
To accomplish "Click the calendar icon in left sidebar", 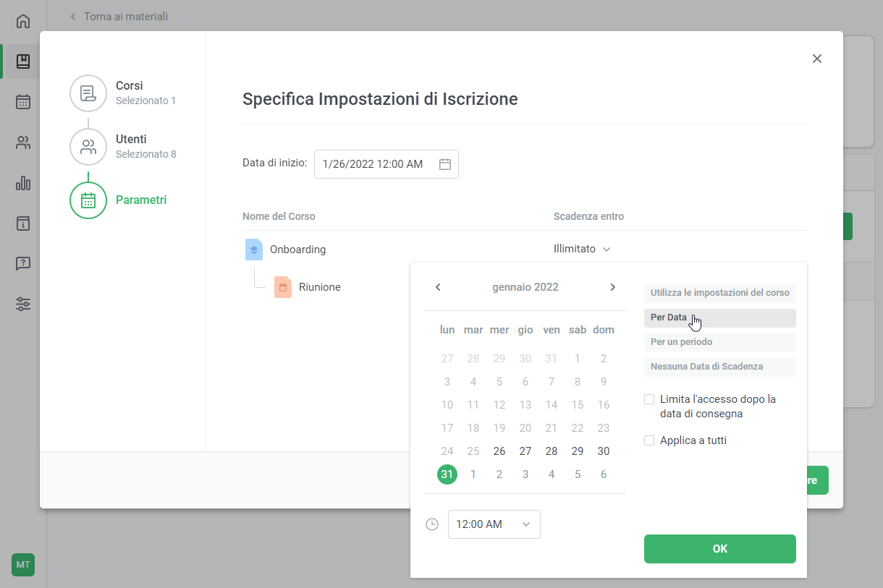I will point(23,102).
